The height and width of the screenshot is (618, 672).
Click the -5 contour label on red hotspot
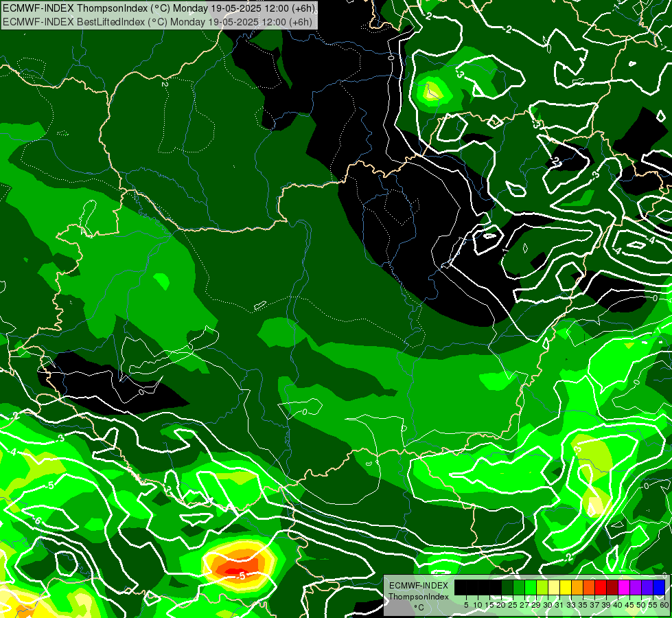click(242, 576)
